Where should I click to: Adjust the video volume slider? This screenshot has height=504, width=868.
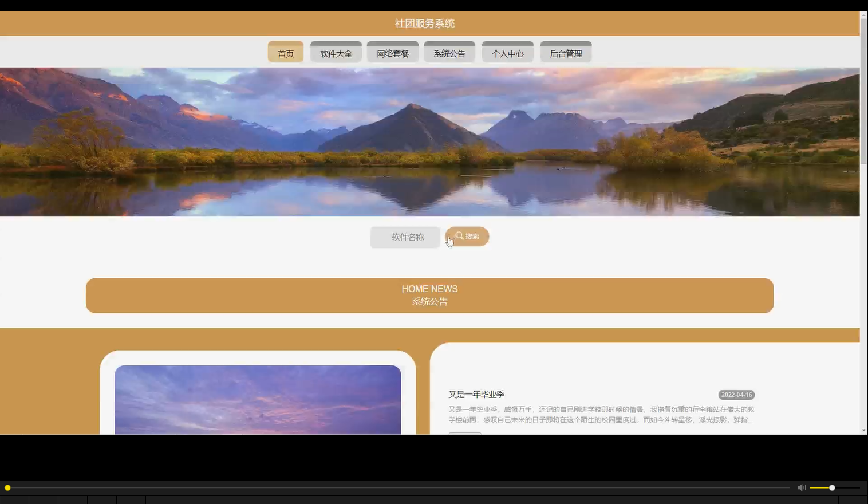pos(834,487)
